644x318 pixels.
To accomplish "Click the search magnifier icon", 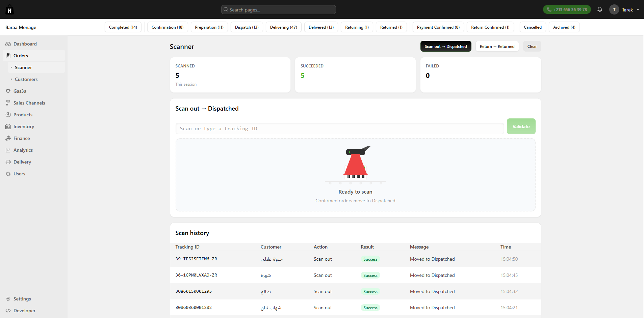I will click(x=226, y=9).
